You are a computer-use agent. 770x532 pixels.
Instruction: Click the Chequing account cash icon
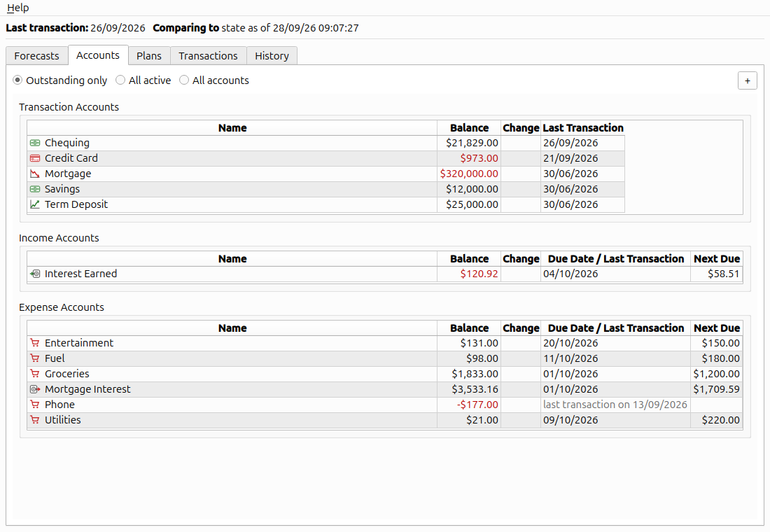35,143
